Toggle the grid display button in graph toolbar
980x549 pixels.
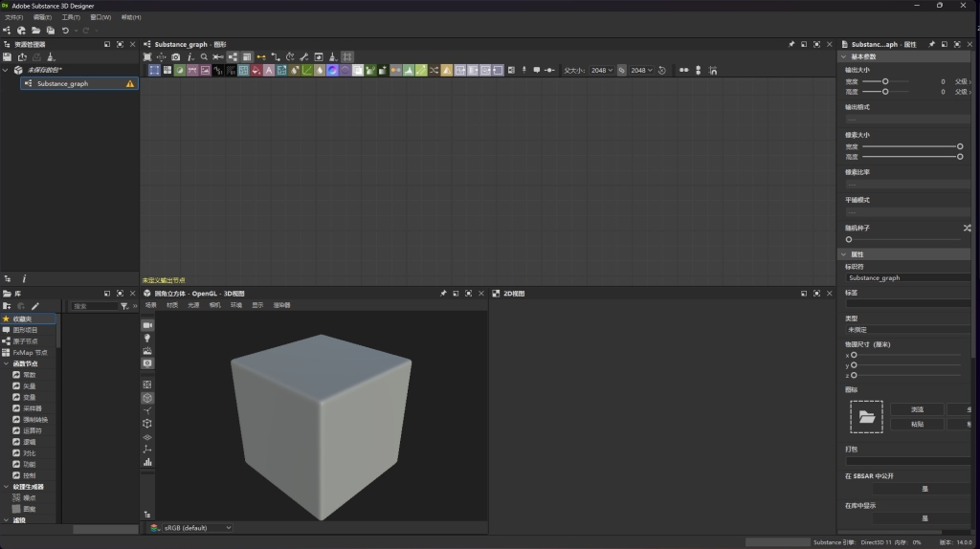347,56
